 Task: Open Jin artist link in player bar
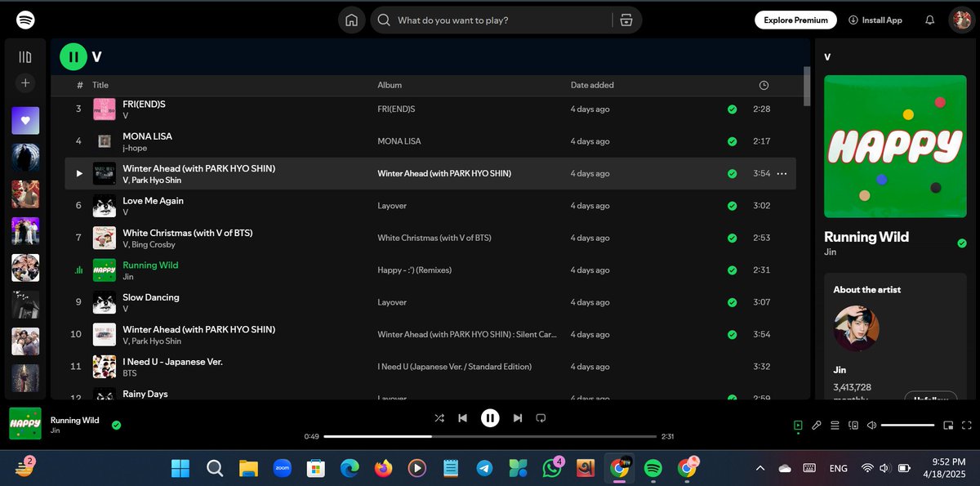pyautogui.click(x=56, y=430)
